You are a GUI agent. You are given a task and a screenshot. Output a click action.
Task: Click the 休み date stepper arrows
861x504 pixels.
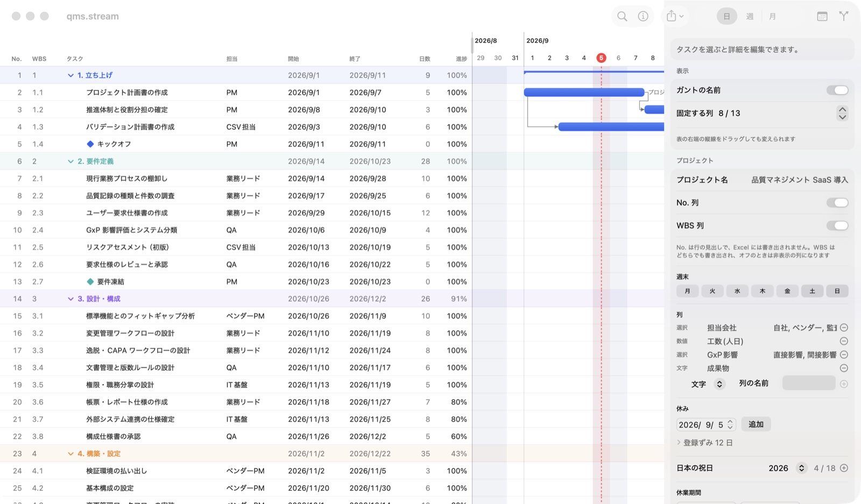[730, 424]
